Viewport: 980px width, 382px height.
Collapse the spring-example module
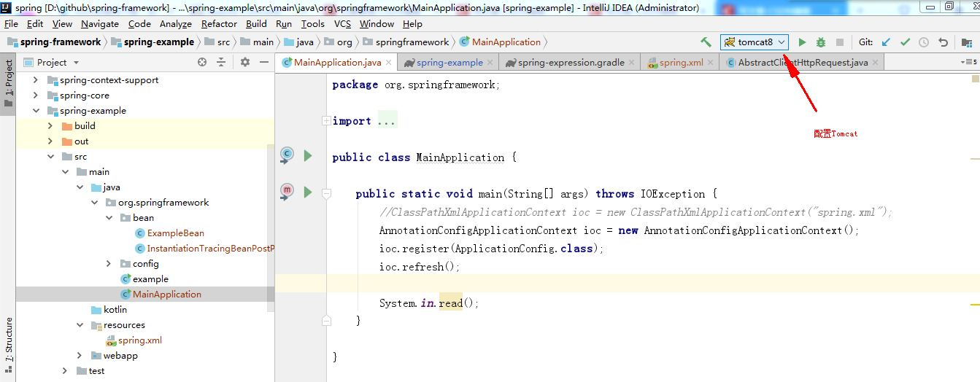pyautogui.click(x=36, y=111)
